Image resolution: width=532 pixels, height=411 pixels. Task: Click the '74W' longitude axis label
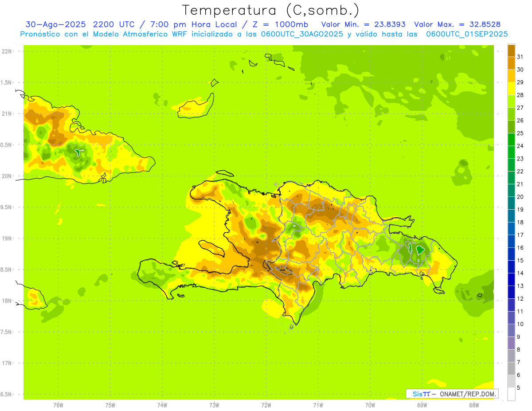162,405
